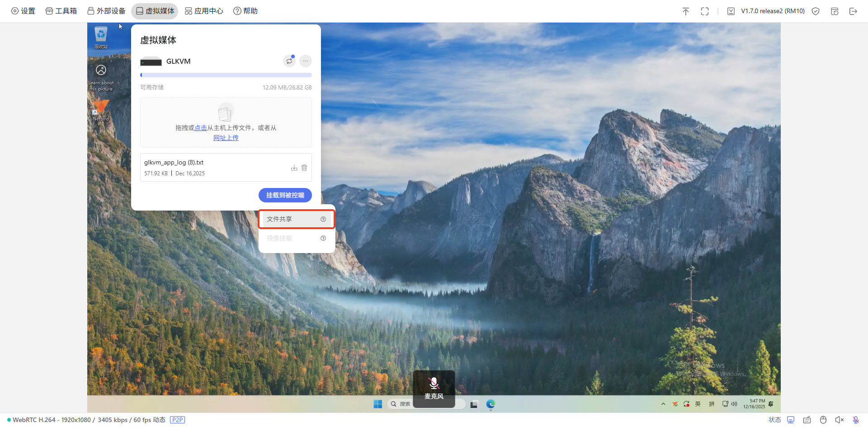Viewport: 868px width, 427px height.
Task: Click the keyboard status icon in bottom bar
Action: (807, 420)
